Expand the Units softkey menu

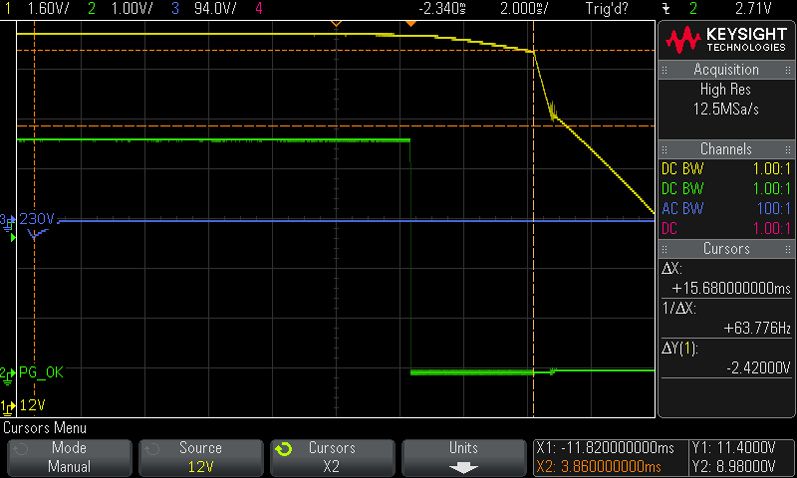pyautogui.click(x=464, y=458)
